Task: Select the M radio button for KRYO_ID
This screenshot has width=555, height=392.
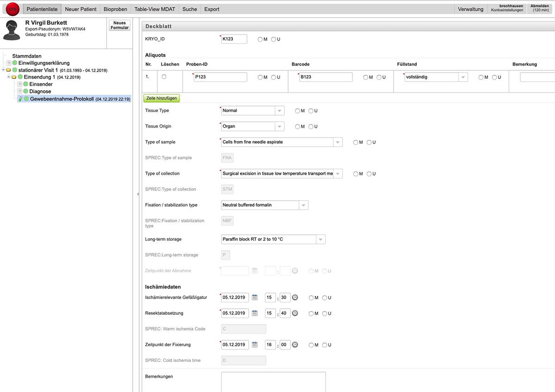Action: (x=260, y=39)
